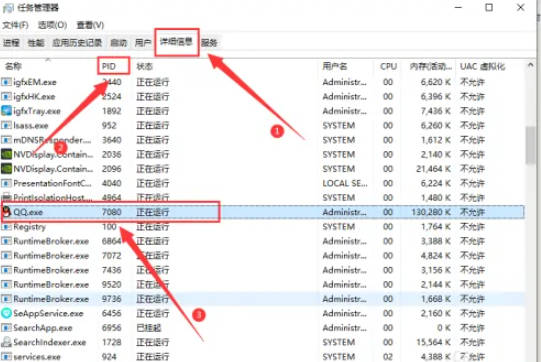Image resolution: width=541 pixels, height=362 pixels.
Task: Select the SearchIndexer.exe process name
Action: pyautogui.click(x=50, y=342)
